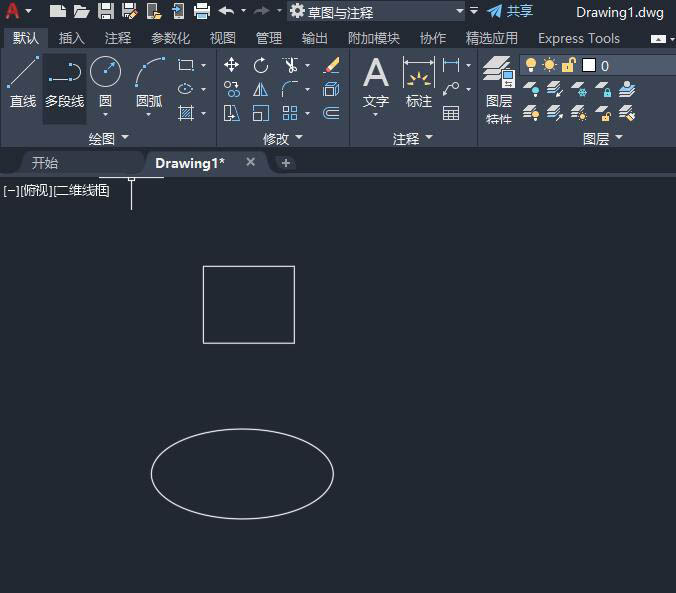Close the Drawing1* tab
This screenshot has height=593, width=676.
click(250, 162)
